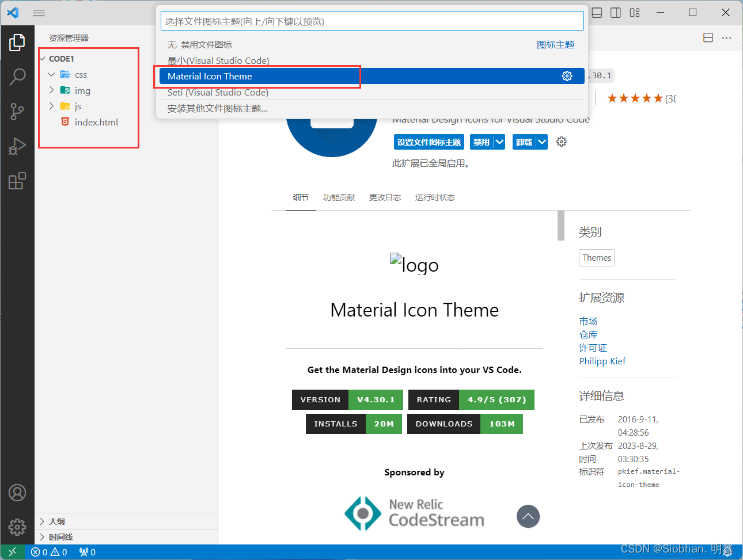Image resolution: width=743 pixels, height=560 pixels.
Task: Open the Manage gear in activity bar
Action: tap(17, 527)
